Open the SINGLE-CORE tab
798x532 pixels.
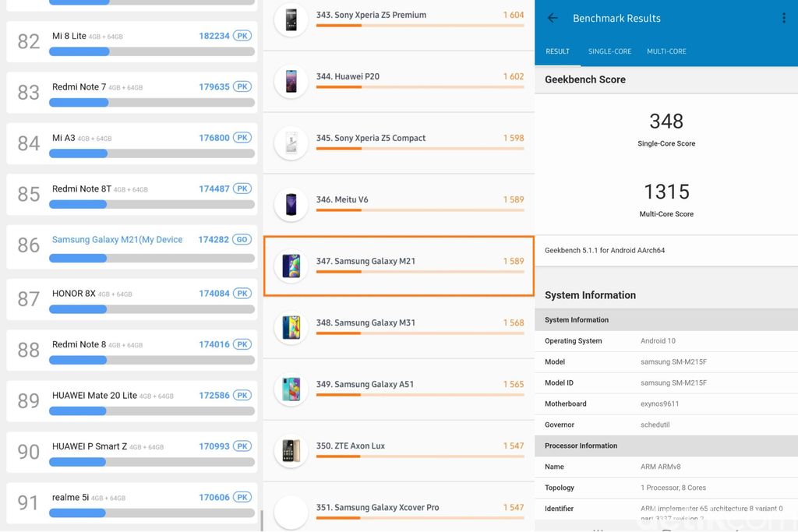coord(609,51)
